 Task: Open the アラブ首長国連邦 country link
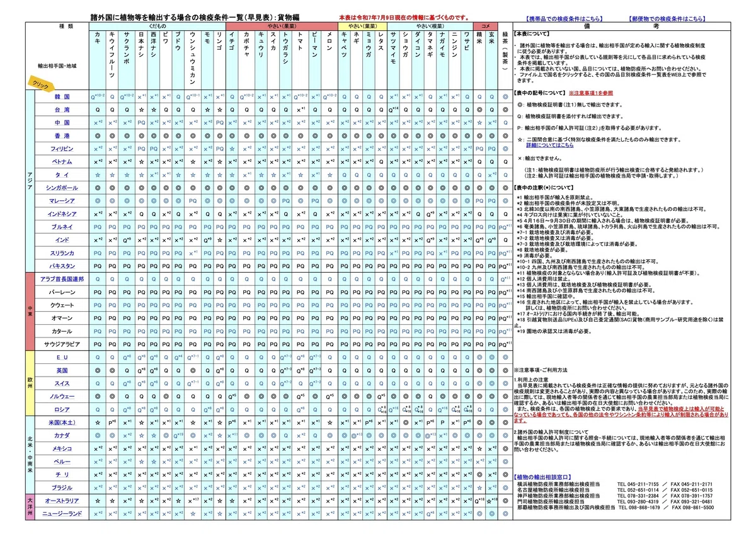[x=62, y=278]
